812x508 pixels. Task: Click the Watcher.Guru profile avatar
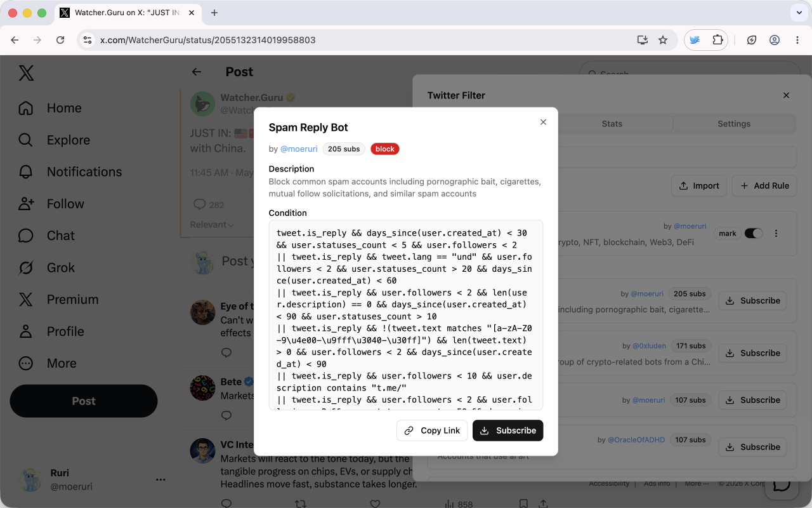tap(203, 104)
